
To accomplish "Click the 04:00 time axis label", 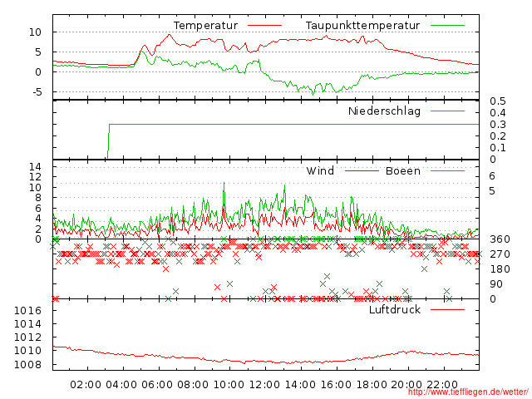I will (x=121, y=385).
